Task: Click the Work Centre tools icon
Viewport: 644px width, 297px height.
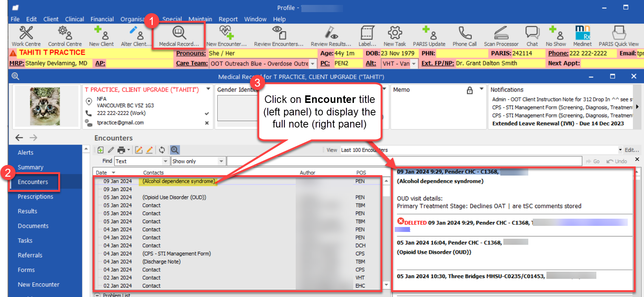Action: [x=26, y=33]
